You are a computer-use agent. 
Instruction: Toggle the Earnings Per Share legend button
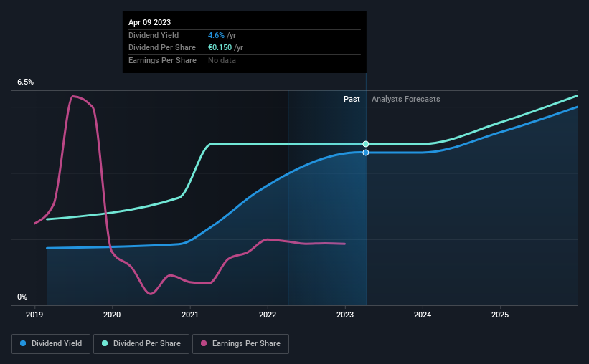[x=240, y=344]
